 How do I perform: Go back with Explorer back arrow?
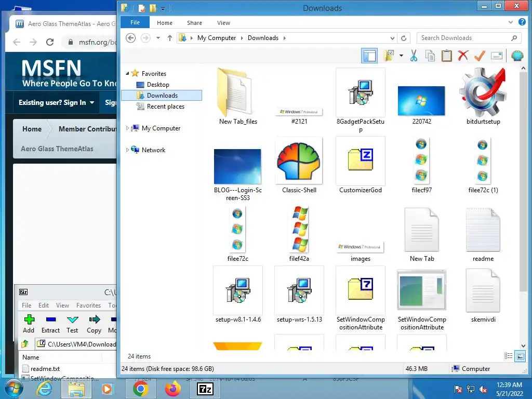[130, 37]
